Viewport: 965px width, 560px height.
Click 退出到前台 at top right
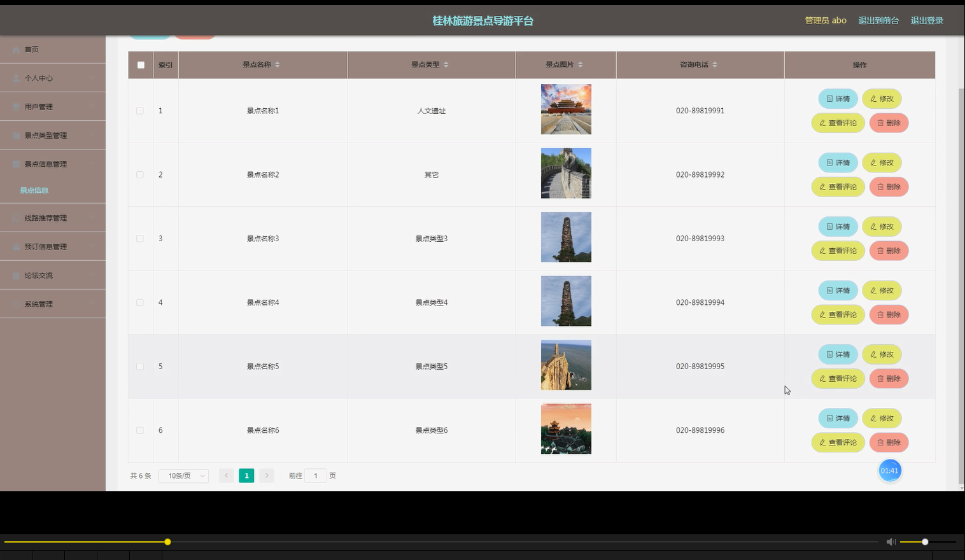coord(879,20)
